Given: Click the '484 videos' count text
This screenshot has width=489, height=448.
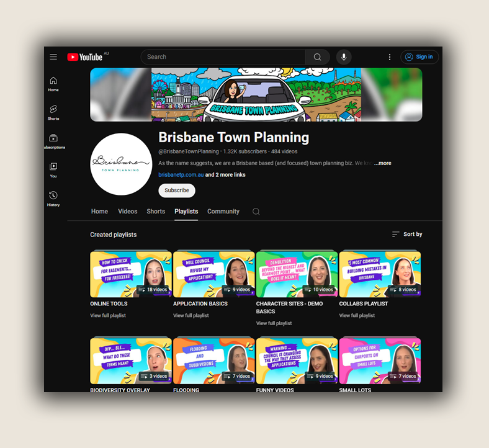Looking at the screenshot, I should pos(284,151).
